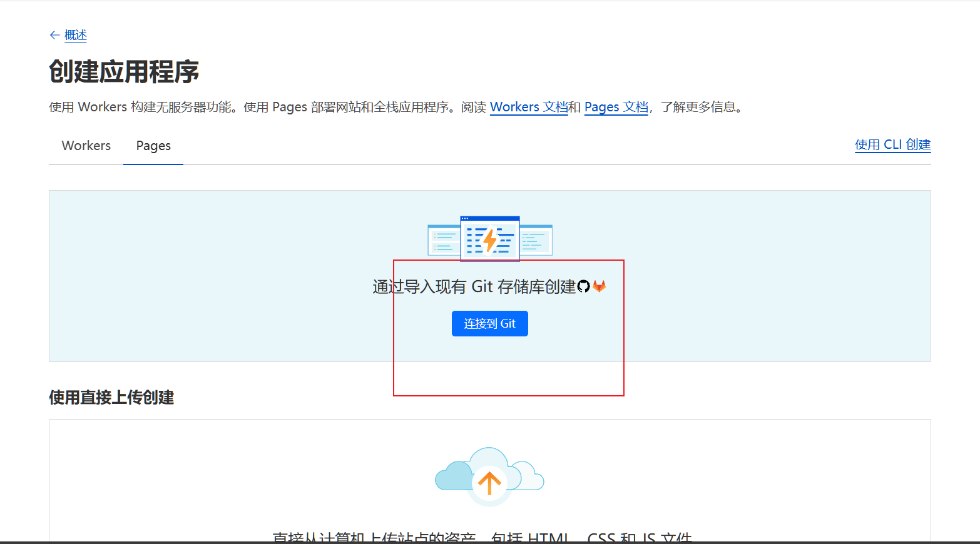Image resolution: width=980 pixels, height=544 pixels.
Task: Click the left blue cloud in the upload illustration
Action: pyautogui.click(x=453, y=476)
